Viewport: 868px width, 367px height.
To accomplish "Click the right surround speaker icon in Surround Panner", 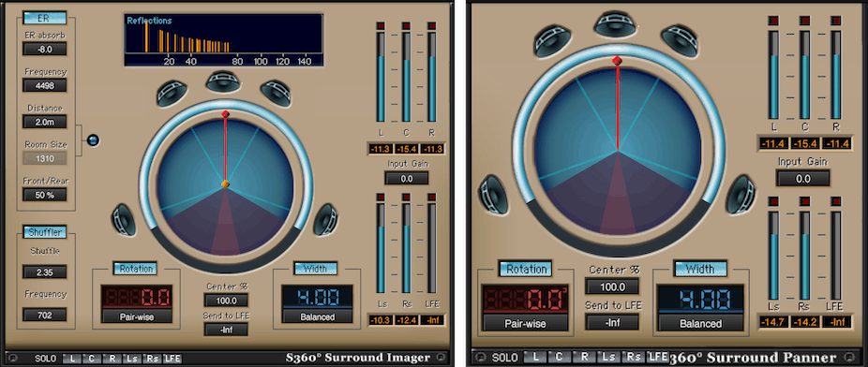I will (741, 194).
